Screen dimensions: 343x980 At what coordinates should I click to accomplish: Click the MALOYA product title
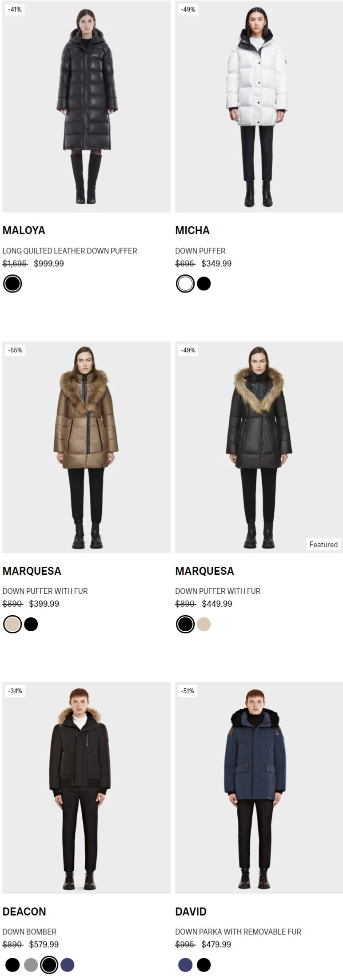pos(24,230)
